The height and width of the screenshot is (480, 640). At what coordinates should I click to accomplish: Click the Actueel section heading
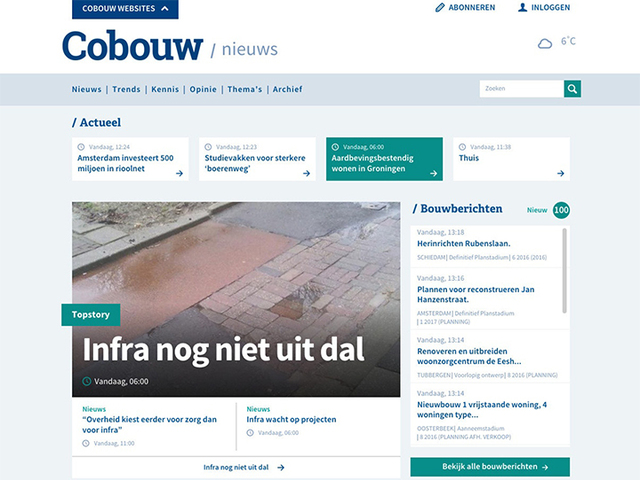(96, 122)
